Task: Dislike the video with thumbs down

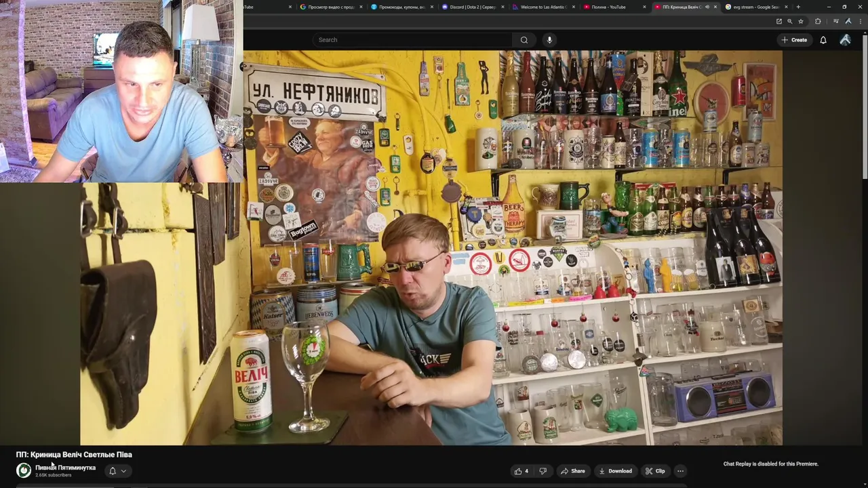Action: 542,471
